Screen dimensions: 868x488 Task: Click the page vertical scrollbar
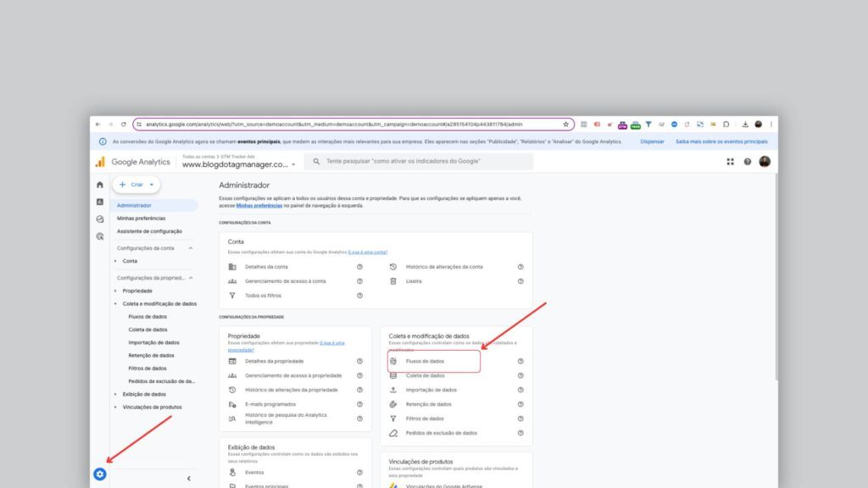point(776,277)
